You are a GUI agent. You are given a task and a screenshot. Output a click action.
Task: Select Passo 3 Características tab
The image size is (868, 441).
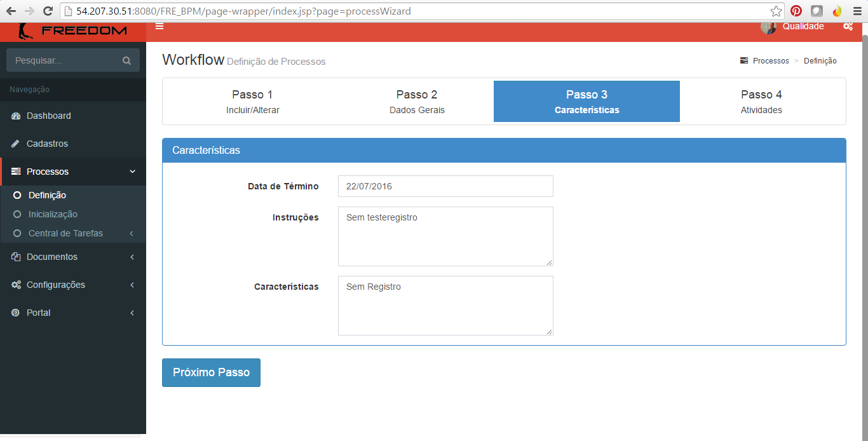pos(587,101)
